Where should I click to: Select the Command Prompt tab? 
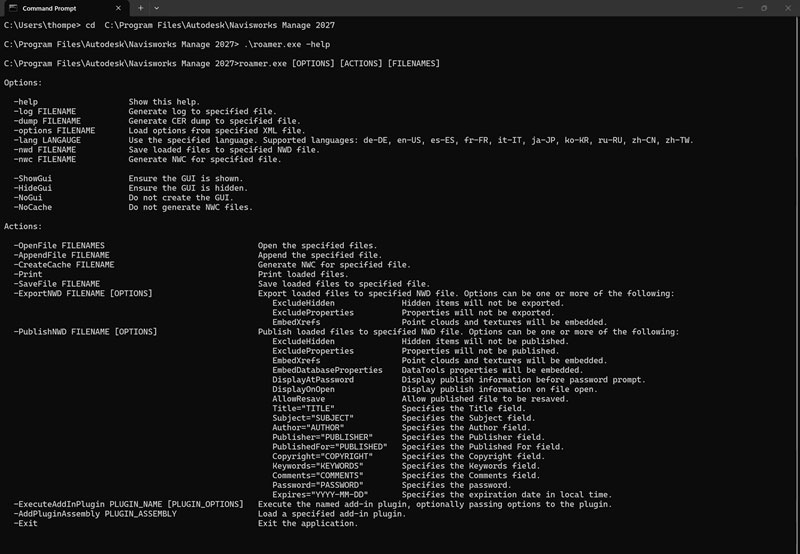(50, 8)
